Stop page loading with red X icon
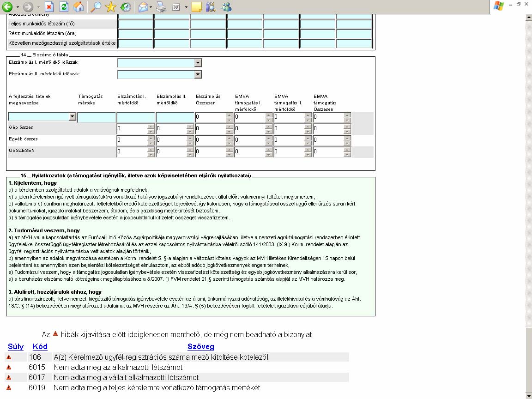Viewport: 532px width, 399px height. click(49, 6)
